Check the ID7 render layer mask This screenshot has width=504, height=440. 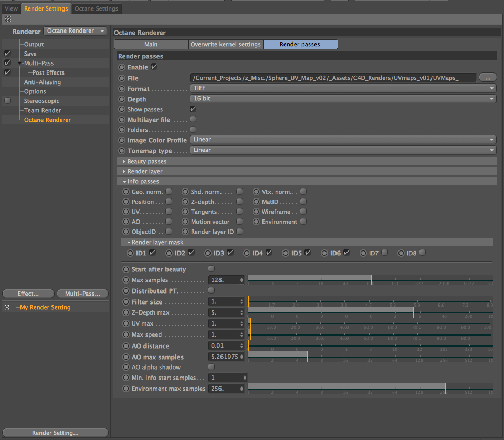(384, 253)
